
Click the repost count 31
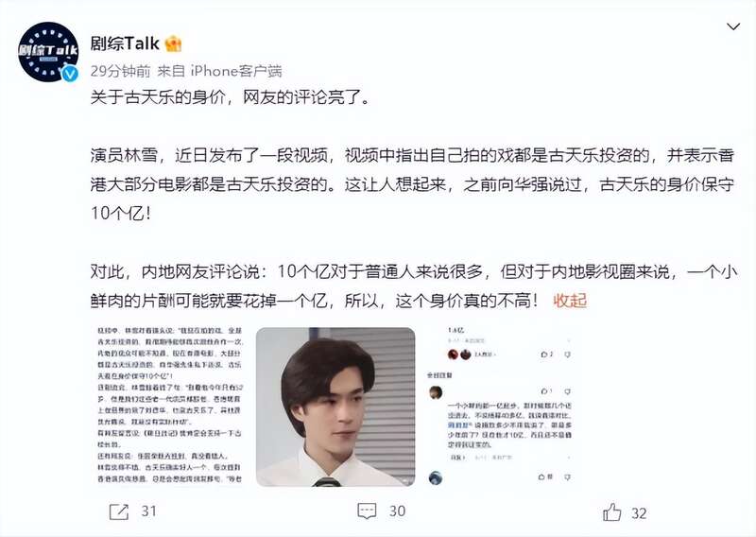(x=149, y=511)
